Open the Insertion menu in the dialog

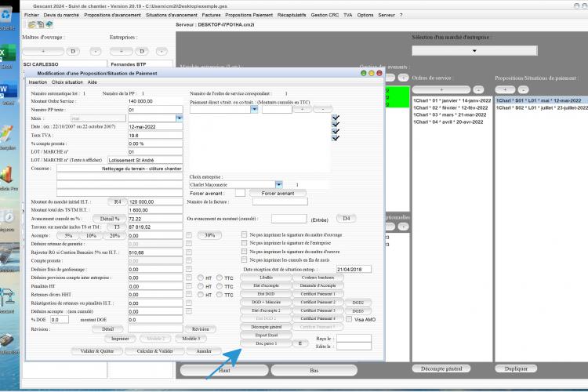coord(38,82)
